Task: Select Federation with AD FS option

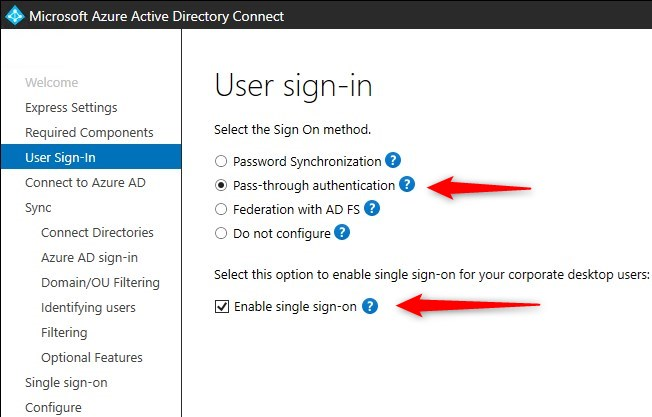Action: click(221, 209)
